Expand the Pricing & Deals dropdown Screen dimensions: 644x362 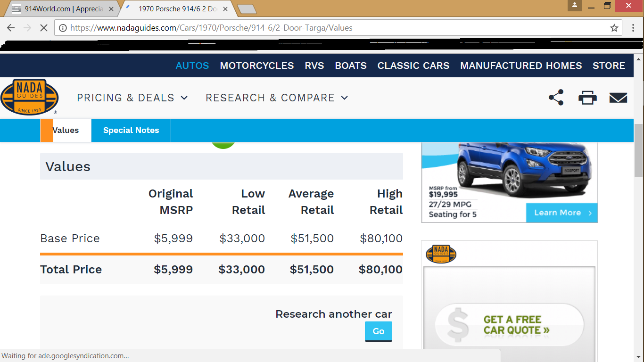click(x=132, y=98)
